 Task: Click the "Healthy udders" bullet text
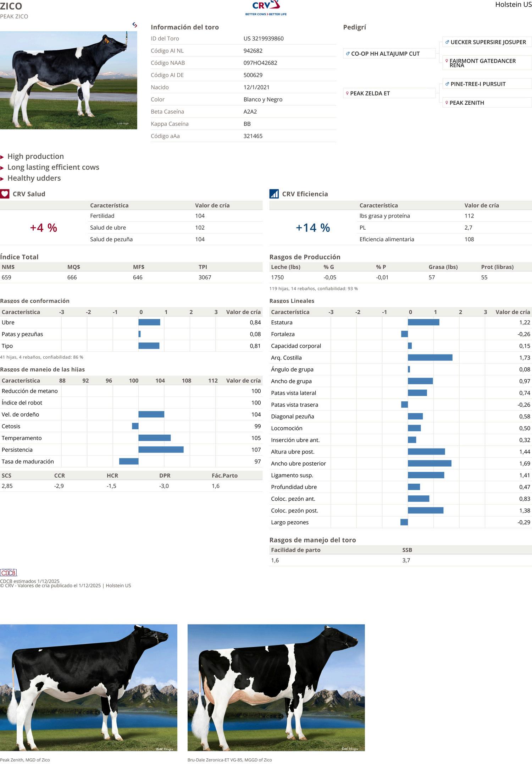point(34,178)
